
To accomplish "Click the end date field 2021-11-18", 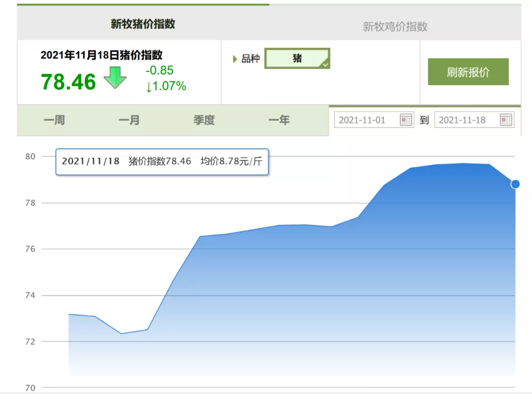I will click(474, 120).
